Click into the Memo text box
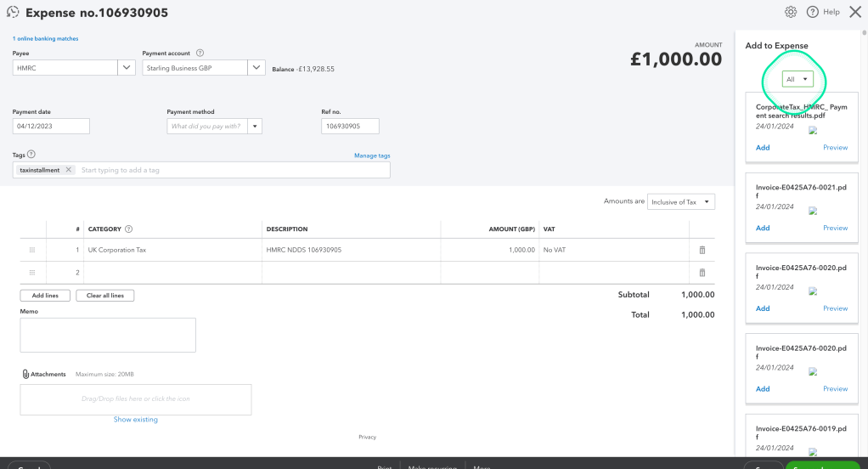 pos(108,335)
